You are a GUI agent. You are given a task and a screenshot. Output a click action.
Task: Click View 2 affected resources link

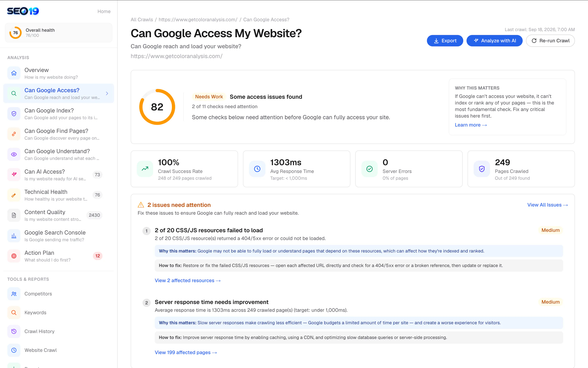pos(188,280)
